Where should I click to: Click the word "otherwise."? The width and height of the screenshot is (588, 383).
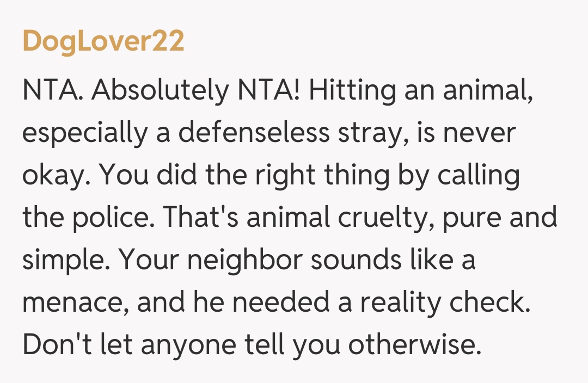415,345
